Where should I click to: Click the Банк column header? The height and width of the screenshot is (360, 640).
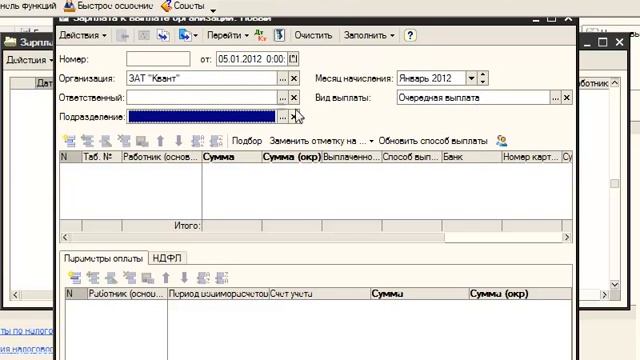pyautogui.click(x=471, y=157)
